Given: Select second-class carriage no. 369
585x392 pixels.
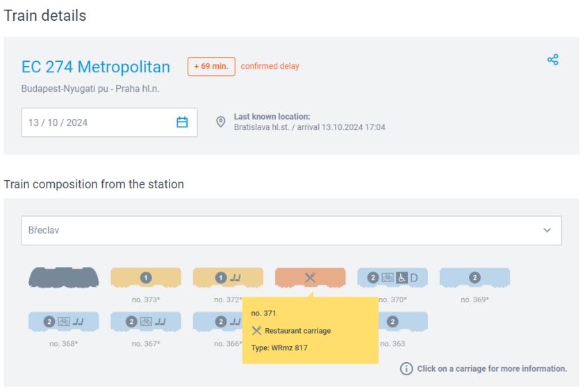Looking at the screenshot, I should [x=475, y=277].
